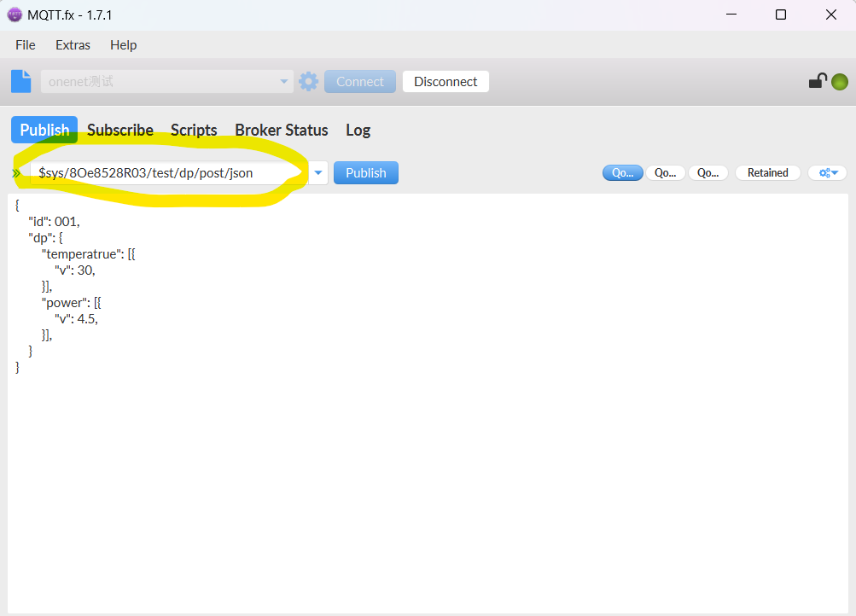
Task: Switch to the Broker Status tab
Action: click(x=281, y=130)
